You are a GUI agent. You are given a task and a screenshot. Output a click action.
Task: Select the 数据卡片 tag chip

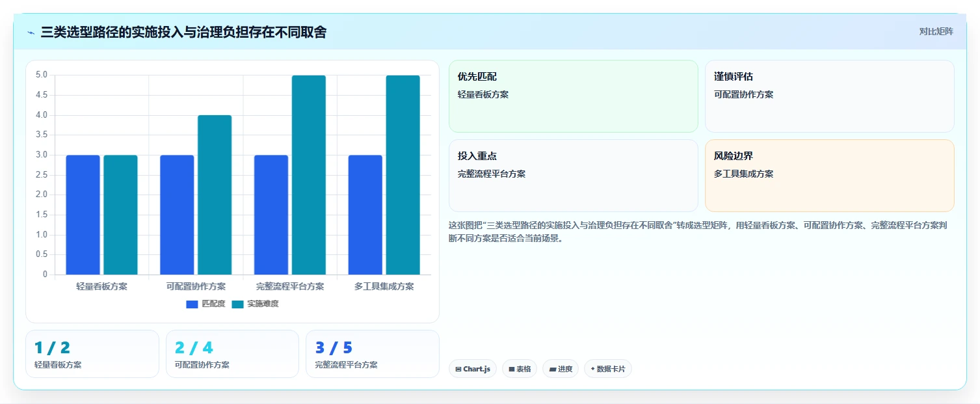pos(608,369)
